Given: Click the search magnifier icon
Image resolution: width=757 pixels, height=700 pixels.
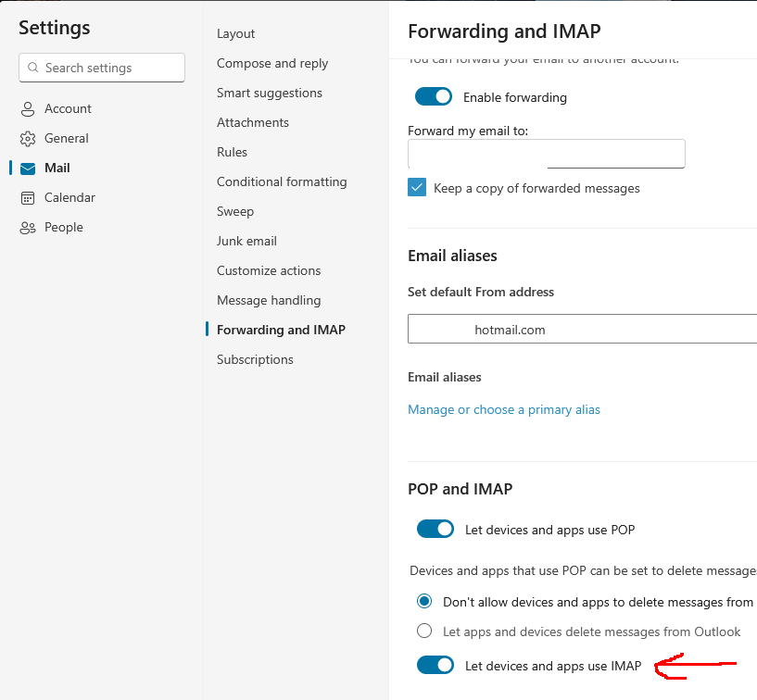Looking at the screenshot, I should coord(33,68).
